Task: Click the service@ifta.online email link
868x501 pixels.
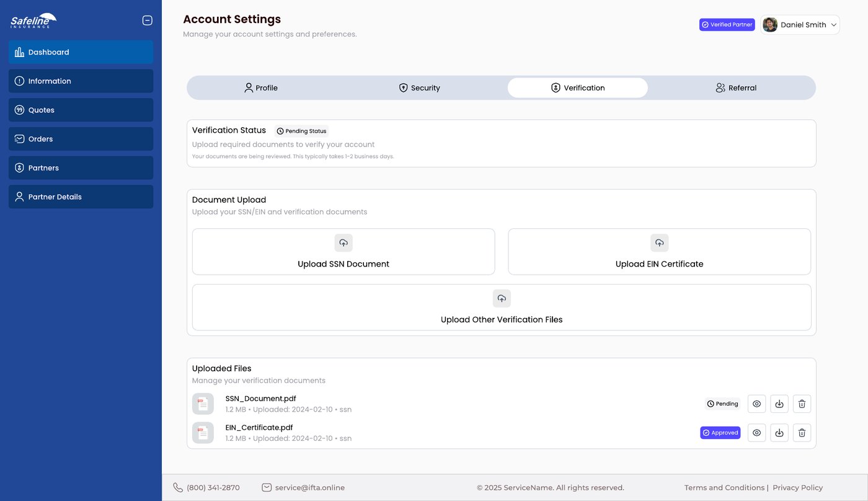Action: coord(310,487)
